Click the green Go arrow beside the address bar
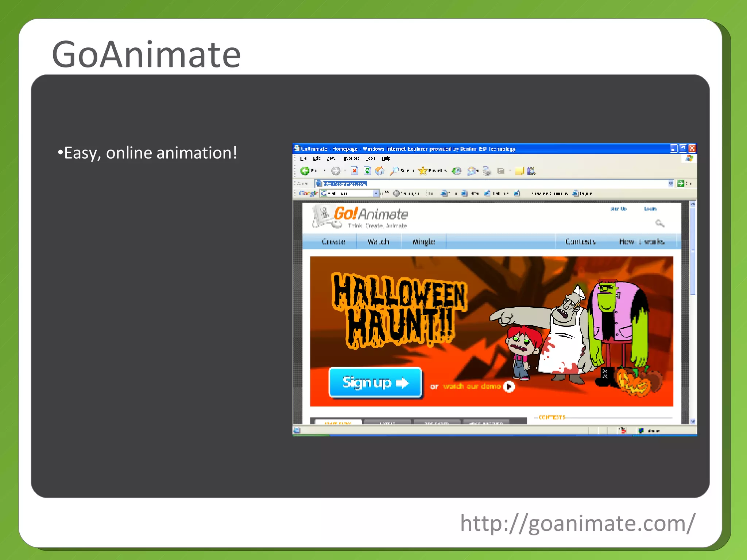The width and height of the screenshot is (747, 560). pos(680,183)
